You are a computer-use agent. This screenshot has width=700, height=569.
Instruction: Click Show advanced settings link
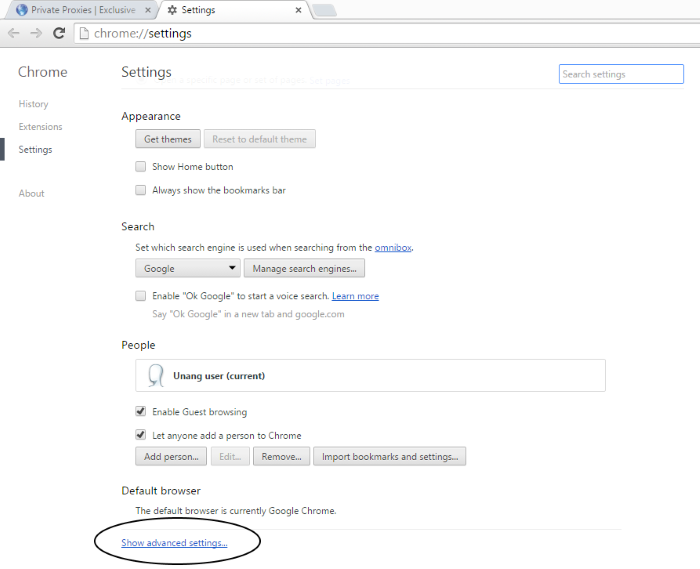click(174, 543)
